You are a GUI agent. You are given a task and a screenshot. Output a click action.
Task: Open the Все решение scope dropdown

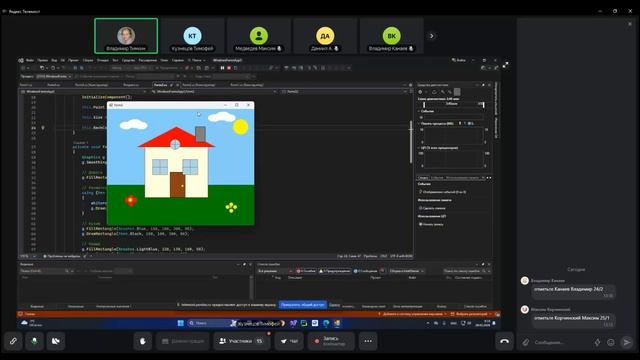[x=275, y=271]
